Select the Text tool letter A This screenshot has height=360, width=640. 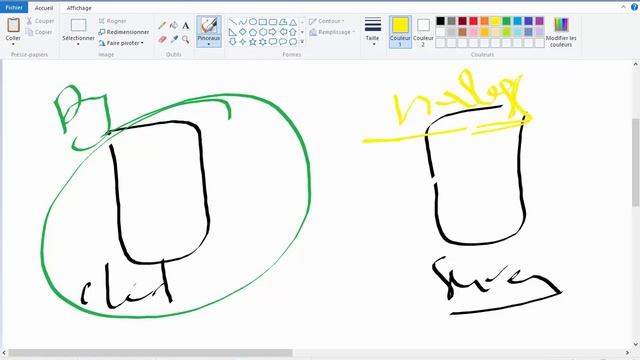click(x=186, y=26)
